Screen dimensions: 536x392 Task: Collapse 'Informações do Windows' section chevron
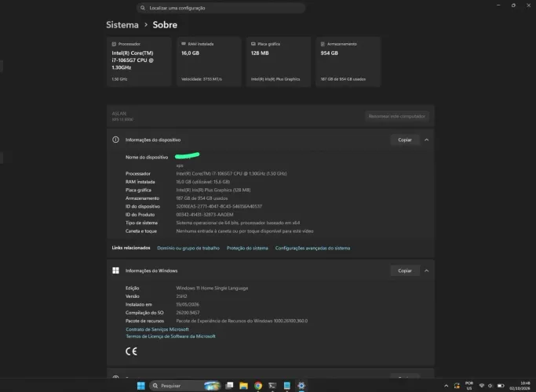(426, 270)
